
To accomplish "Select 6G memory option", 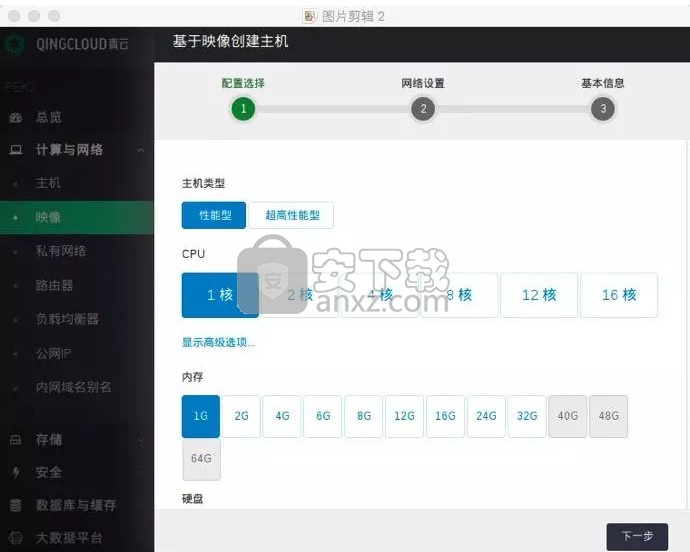I will [323, 416].
